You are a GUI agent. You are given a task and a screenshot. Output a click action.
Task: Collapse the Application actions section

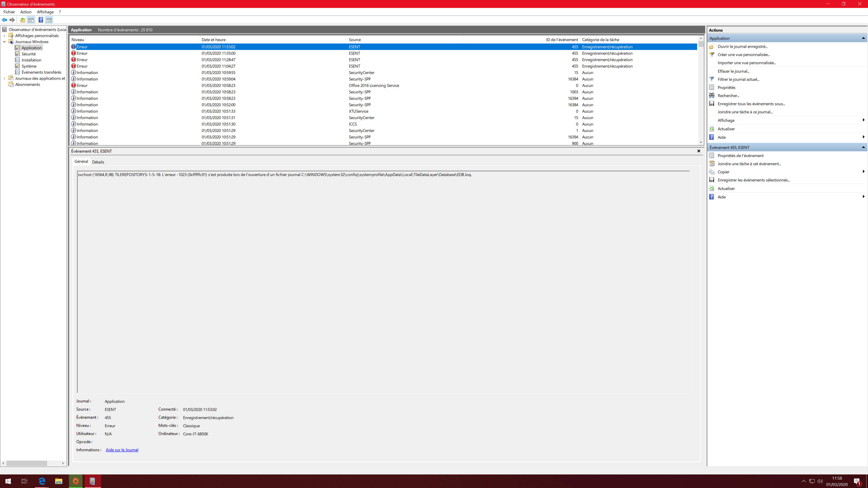click(x=863, y=38)
